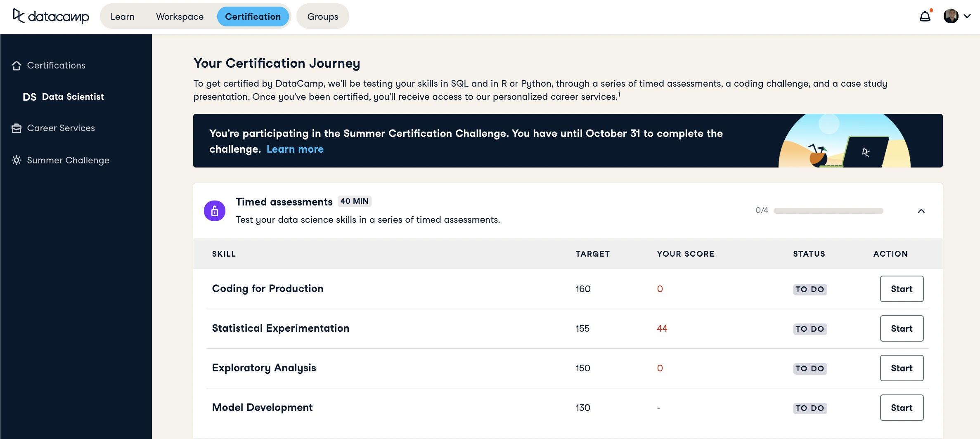Open the account dropdown arrow

[x=967, y=17]
